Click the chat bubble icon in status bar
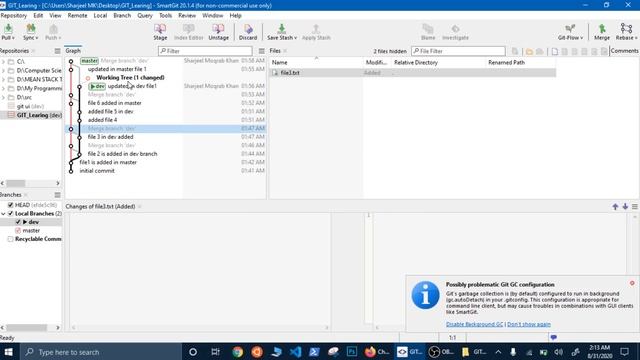Image resolution: width=640 pixels, height=360 pixels. click(553, 338)
